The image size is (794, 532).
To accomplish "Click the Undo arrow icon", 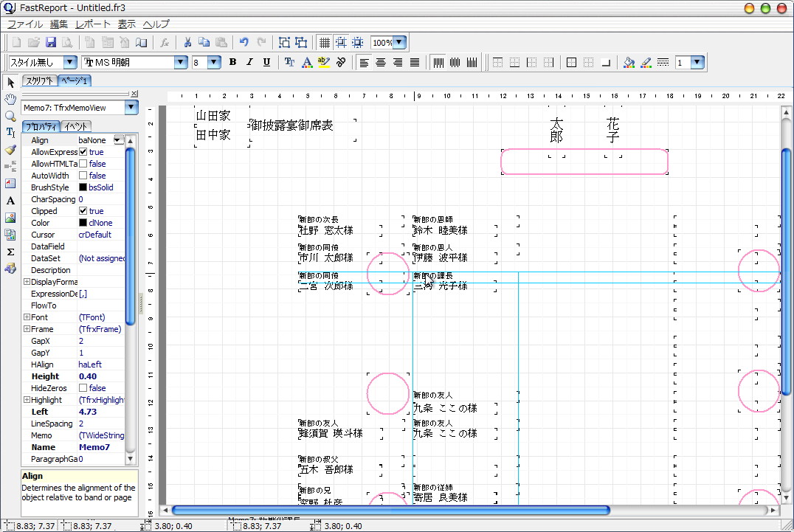I will pos(244,43).
